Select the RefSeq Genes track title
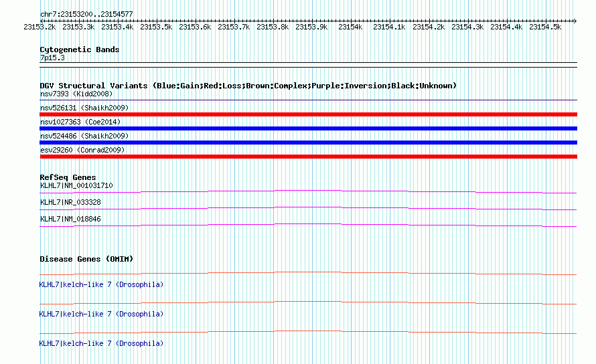 pyautogui.click(x=68, y=177)
